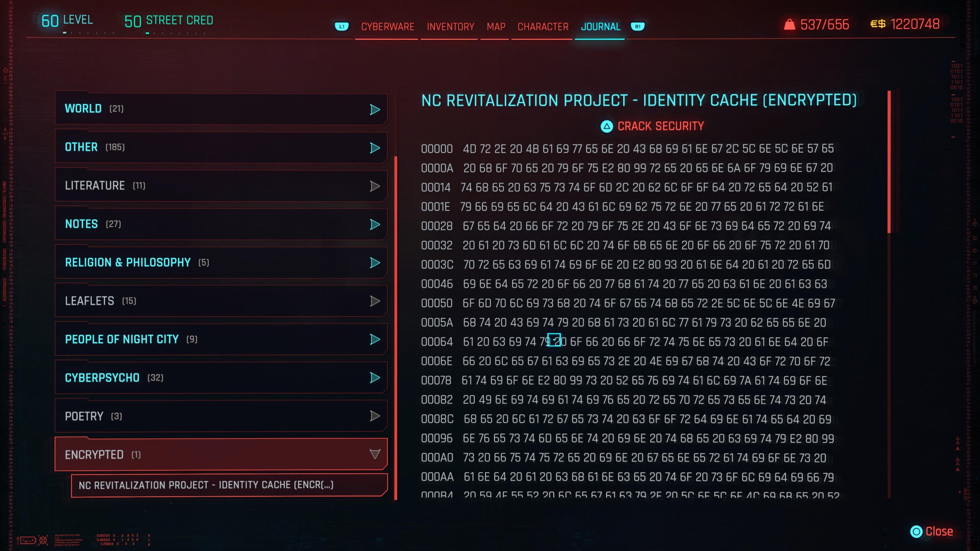Click hex offset 00046
The height and width of the screenshot is (551, 980).
(x=437, y=284)
